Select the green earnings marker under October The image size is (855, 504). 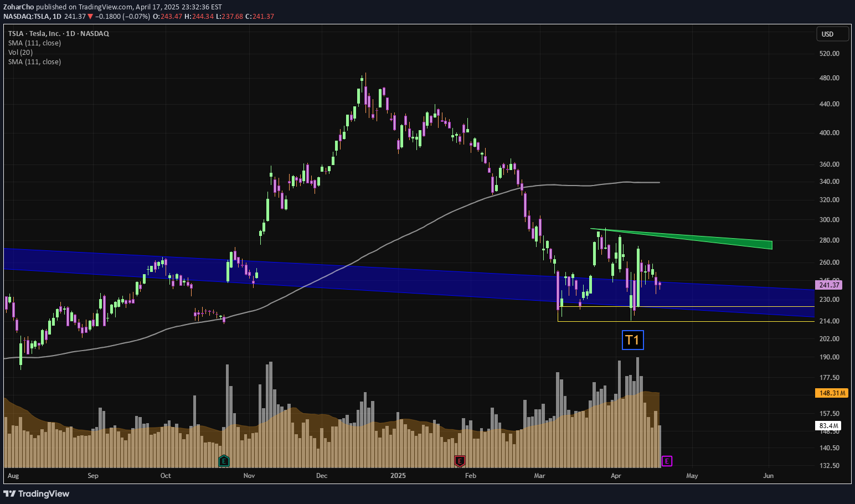(224, 461)
